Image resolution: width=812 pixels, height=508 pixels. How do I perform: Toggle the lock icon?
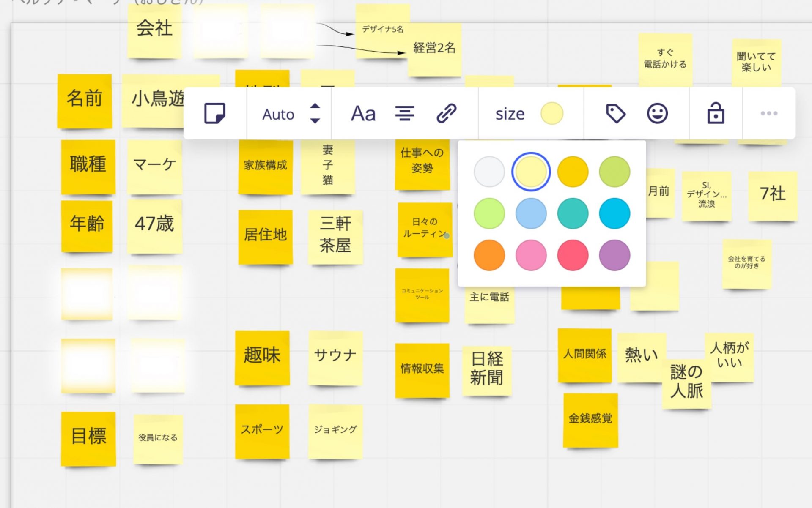pyautogui.click(x=716, y=113)
